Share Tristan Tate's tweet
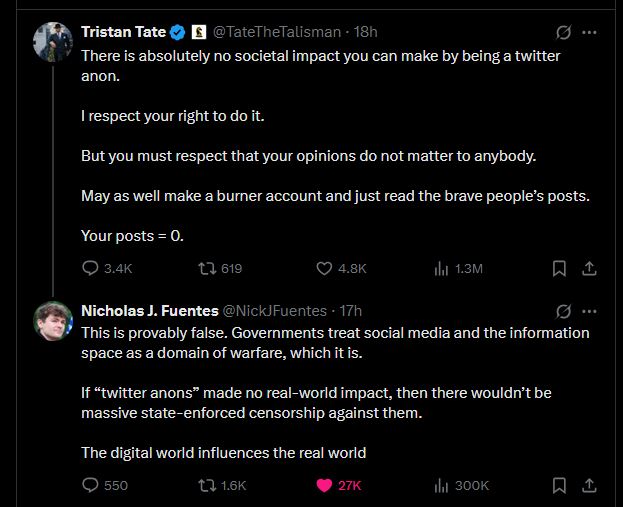Viewport: 623px width, 507px height. tap(590, 268)
